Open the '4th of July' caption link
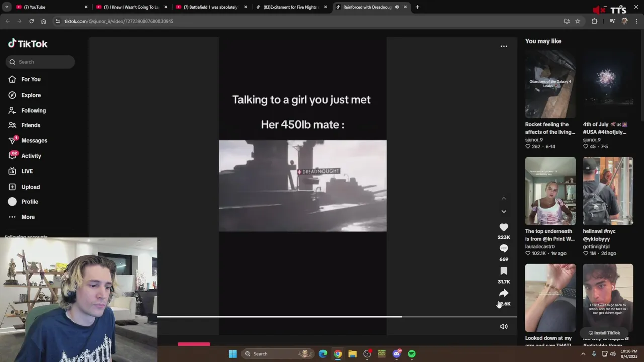Image resolution: width=644 pixels, height=362 pixels. point(605,128)
